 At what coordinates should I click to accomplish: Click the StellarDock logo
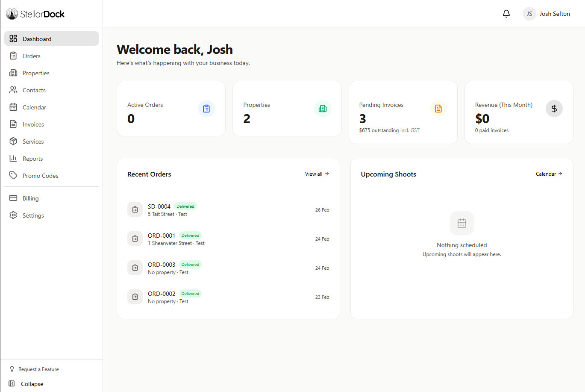[35, 14]
